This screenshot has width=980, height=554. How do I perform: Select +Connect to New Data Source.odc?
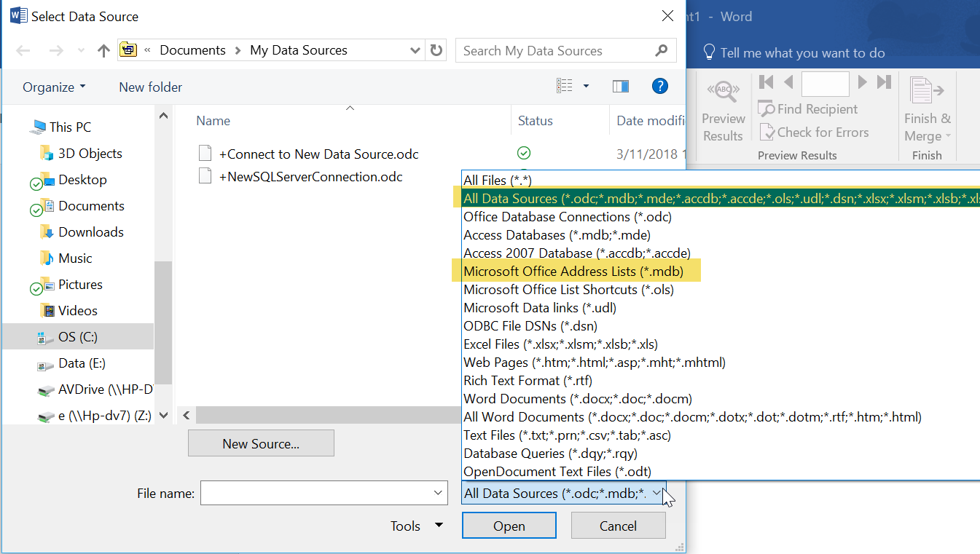318,154
